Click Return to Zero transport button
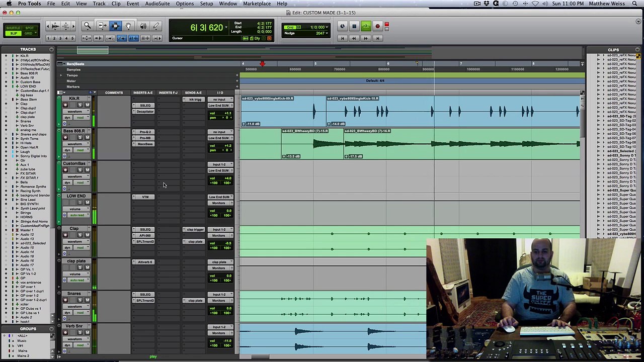Screen dimensions: 644x362 [x=343, y=38]
